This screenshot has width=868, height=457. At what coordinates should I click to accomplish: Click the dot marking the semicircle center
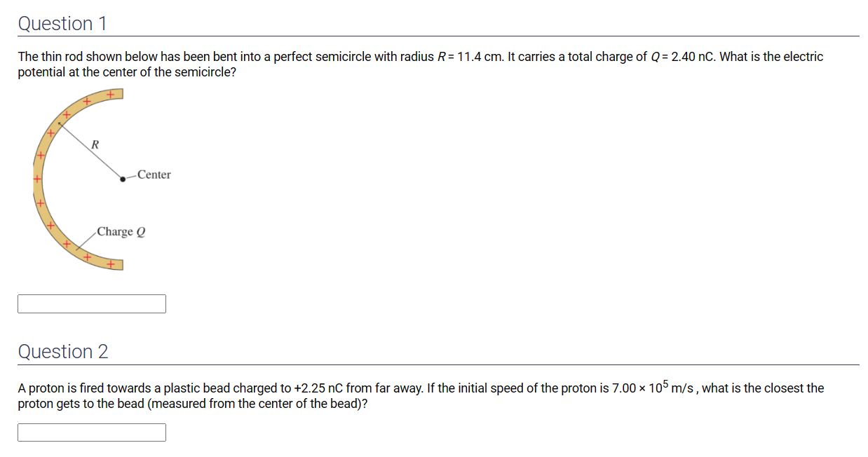[123, 179]
